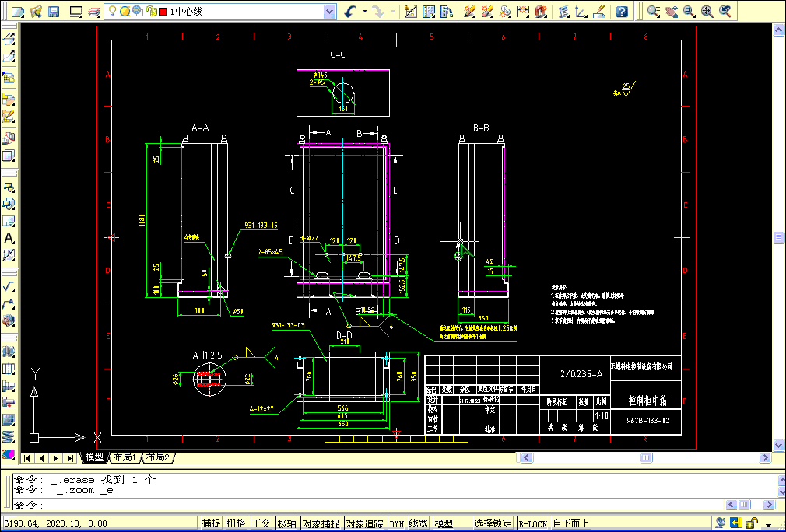Open an existing drawing file

(36, 12)
